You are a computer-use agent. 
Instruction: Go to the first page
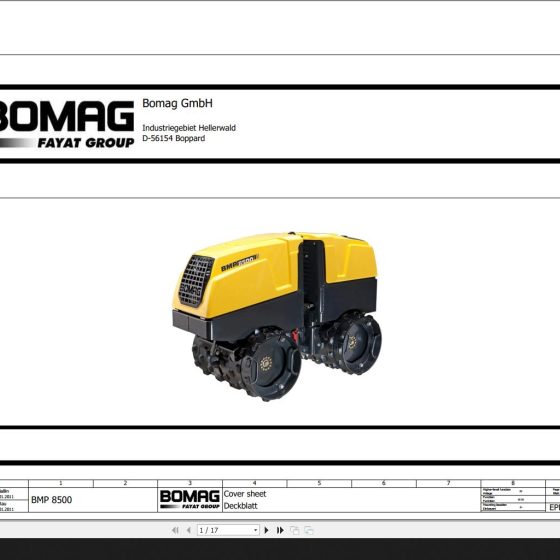175,530
